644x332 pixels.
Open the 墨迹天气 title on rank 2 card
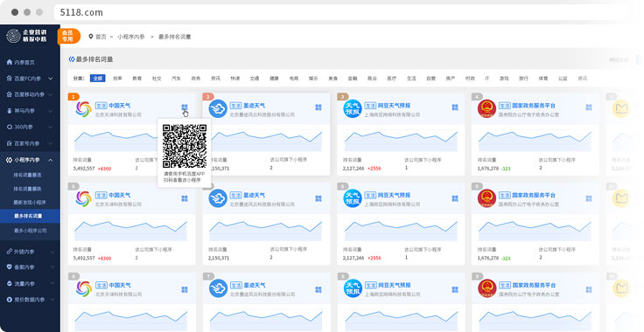pos(255,106)
